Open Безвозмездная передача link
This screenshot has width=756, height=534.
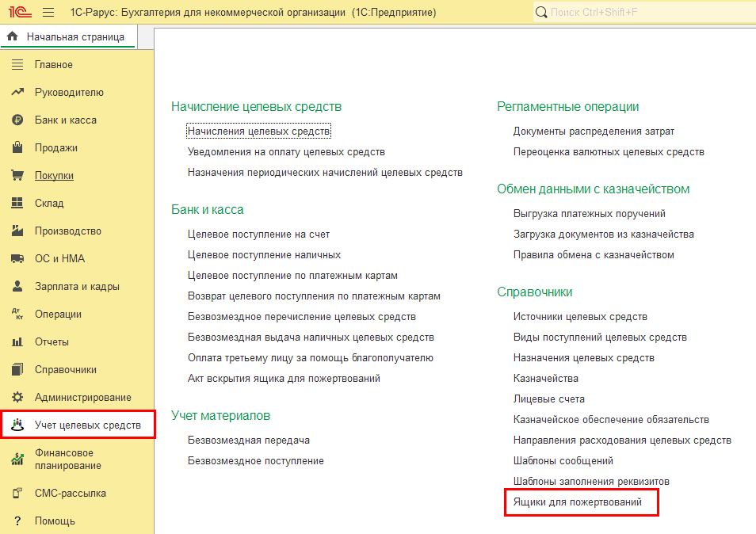point(249,440)
